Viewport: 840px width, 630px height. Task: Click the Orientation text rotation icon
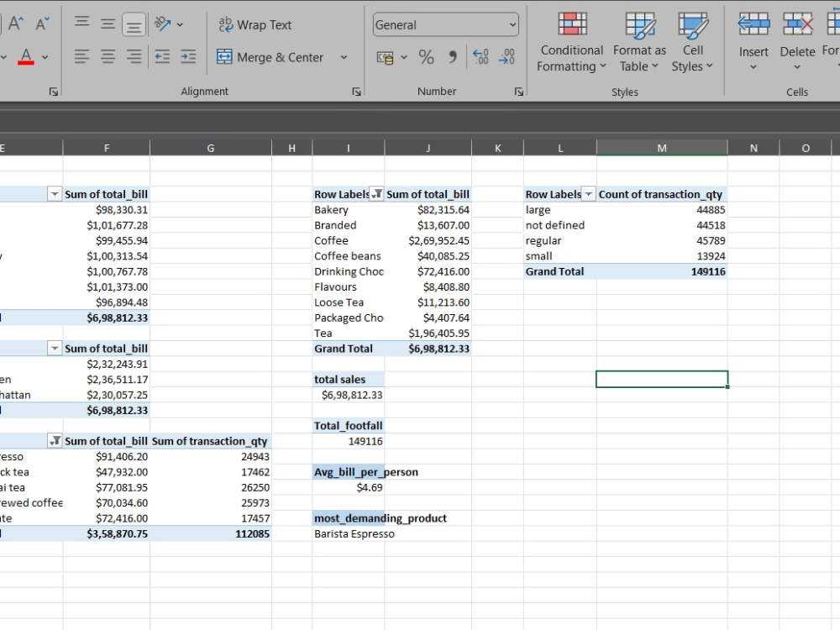click(162, 24)
